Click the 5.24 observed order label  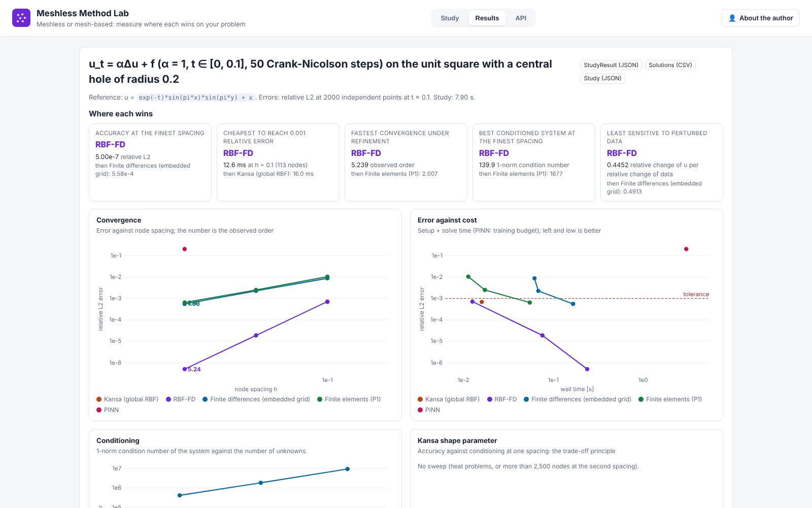[194, 369]
